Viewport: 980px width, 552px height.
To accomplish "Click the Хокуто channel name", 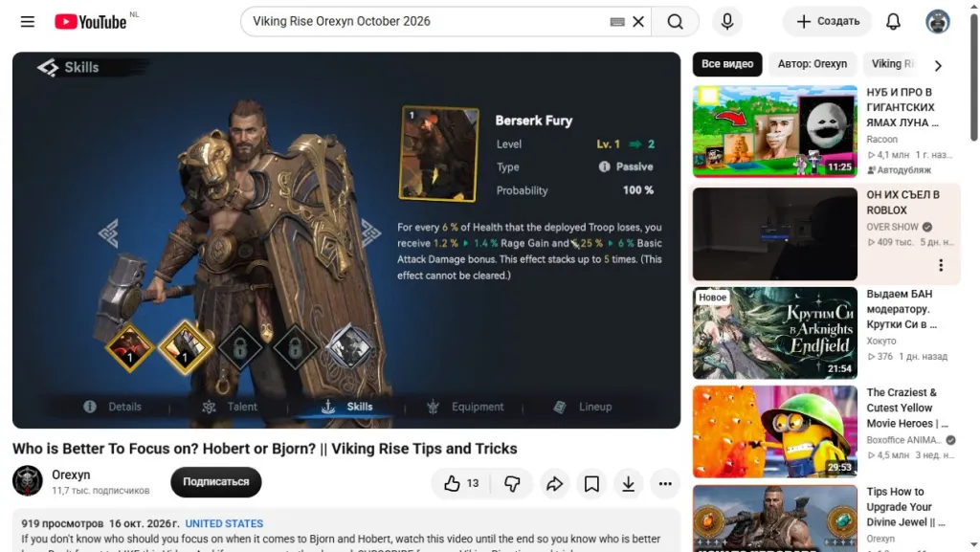I will point(881,341).
